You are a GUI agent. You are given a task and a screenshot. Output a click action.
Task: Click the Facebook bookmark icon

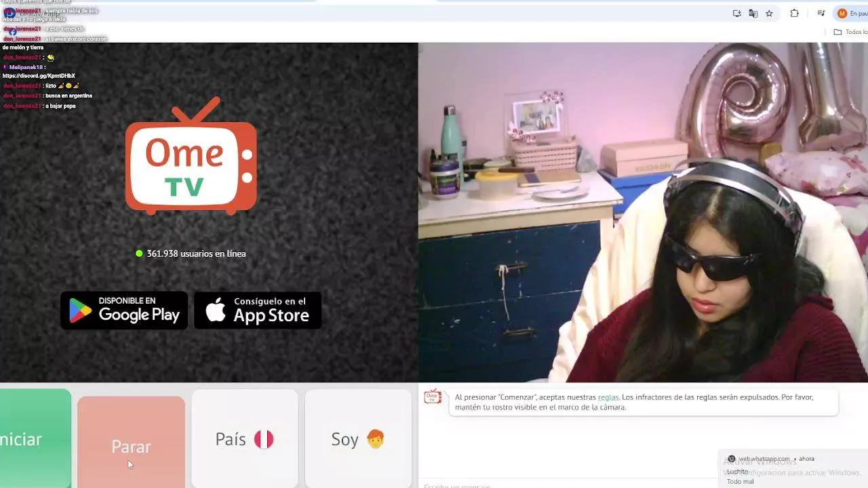click(12, 32)
